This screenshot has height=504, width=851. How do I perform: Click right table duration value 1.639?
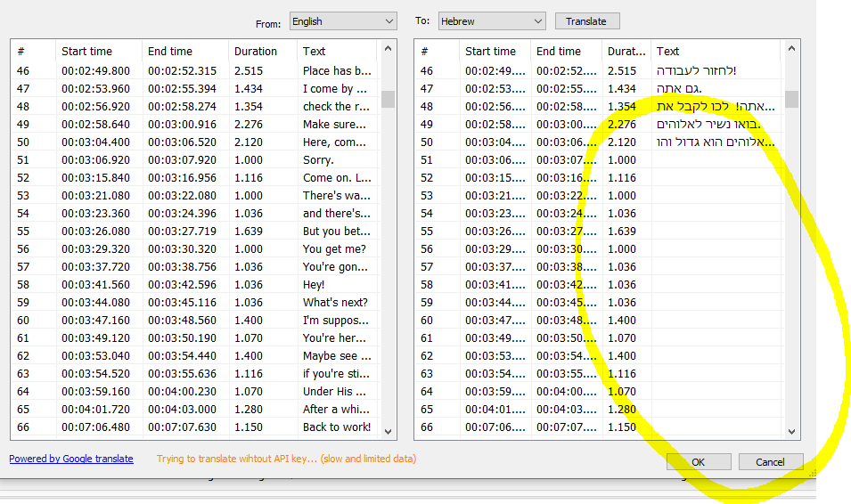(622, 232)
